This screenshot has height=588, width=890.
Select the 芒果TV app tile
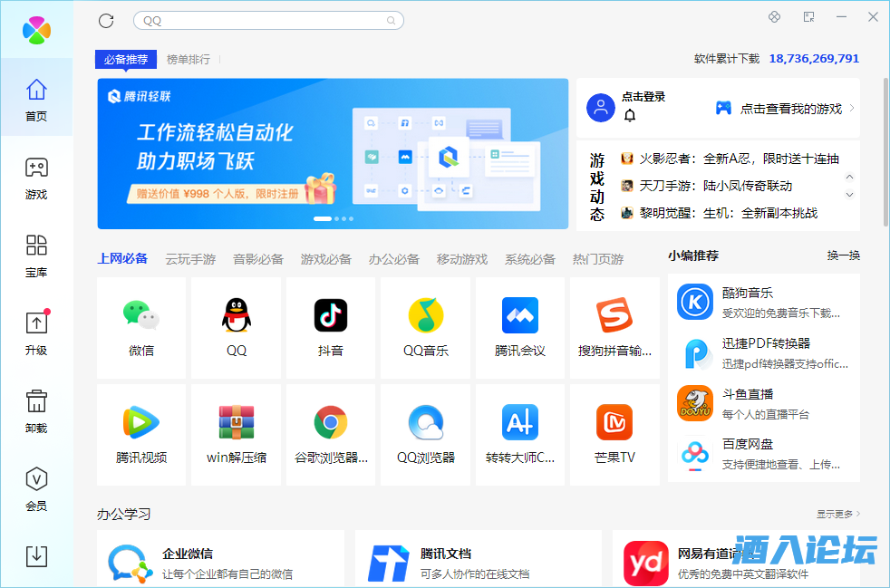[614, 435]
